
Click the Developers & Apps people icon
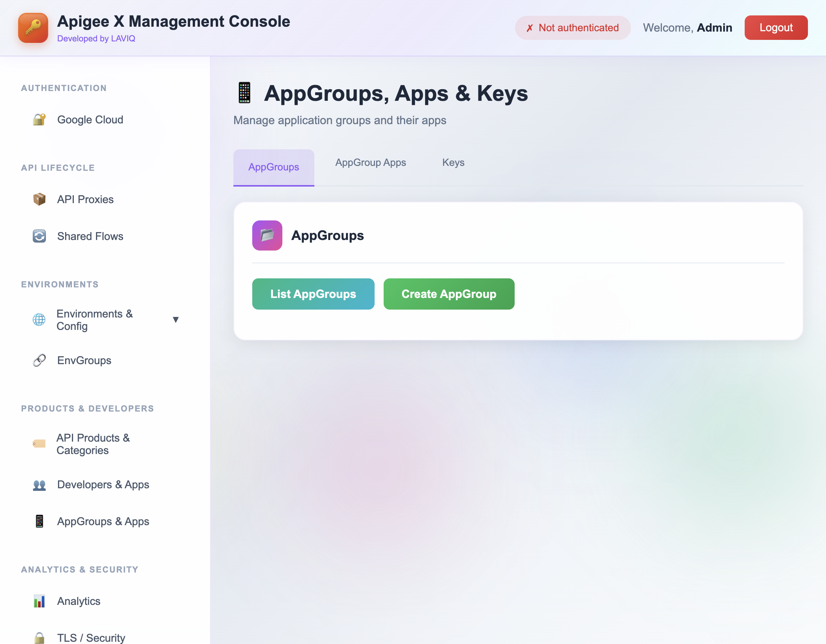(39, 485)
